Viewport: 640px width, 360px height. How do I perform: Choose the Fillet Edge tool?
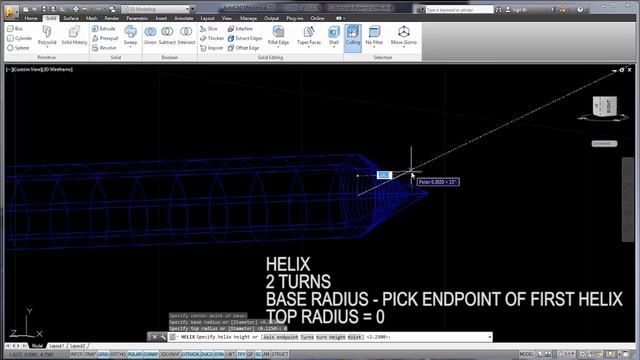278,34
